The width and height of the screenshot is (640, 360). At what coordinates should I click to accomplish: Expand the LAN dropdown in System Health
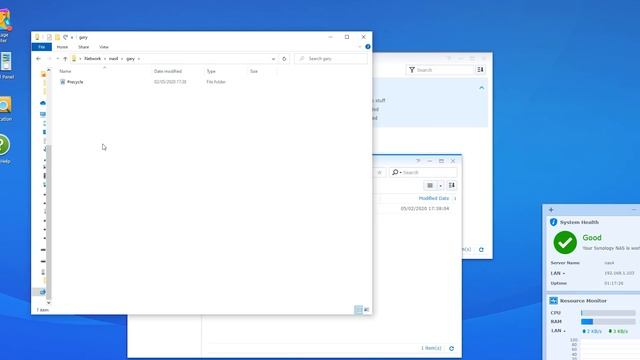[x=564, y=273]
